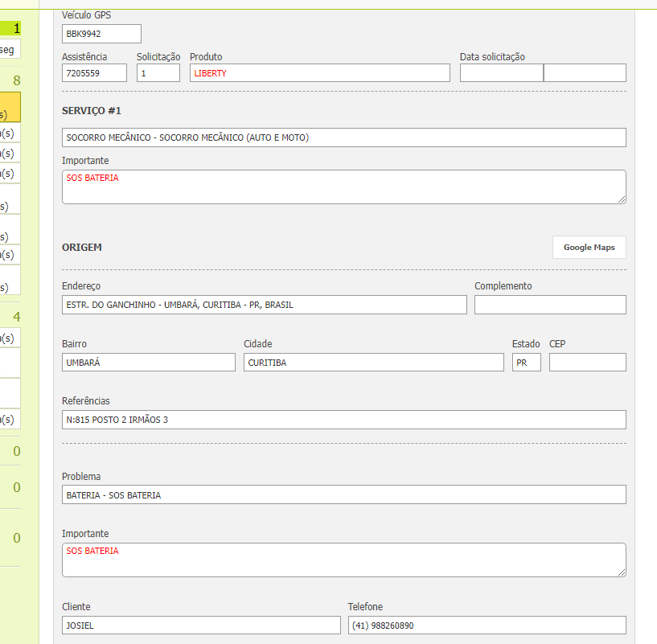Click the Solicitação field
Image resolution: width=657 pixels, height=644 pixels.
coord(158,73)
